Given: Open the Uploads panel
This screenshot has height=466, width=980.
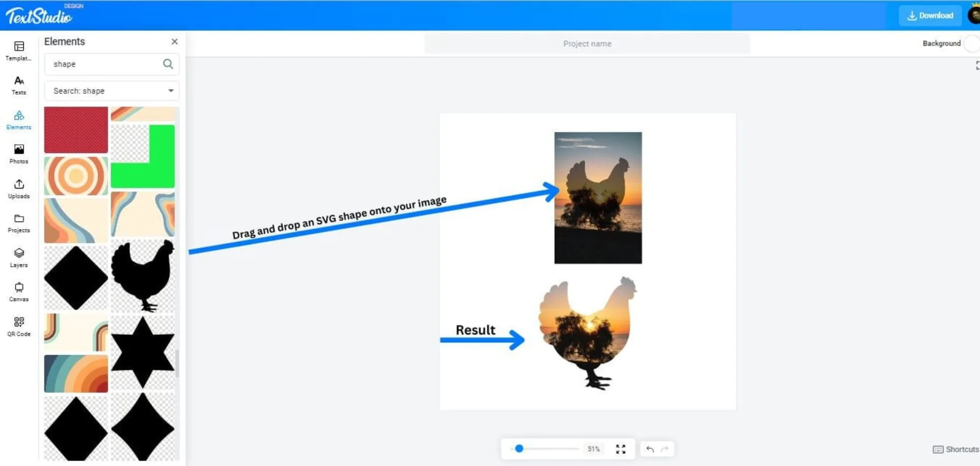Looking at the screenshot, I should [x=19, y=189].
